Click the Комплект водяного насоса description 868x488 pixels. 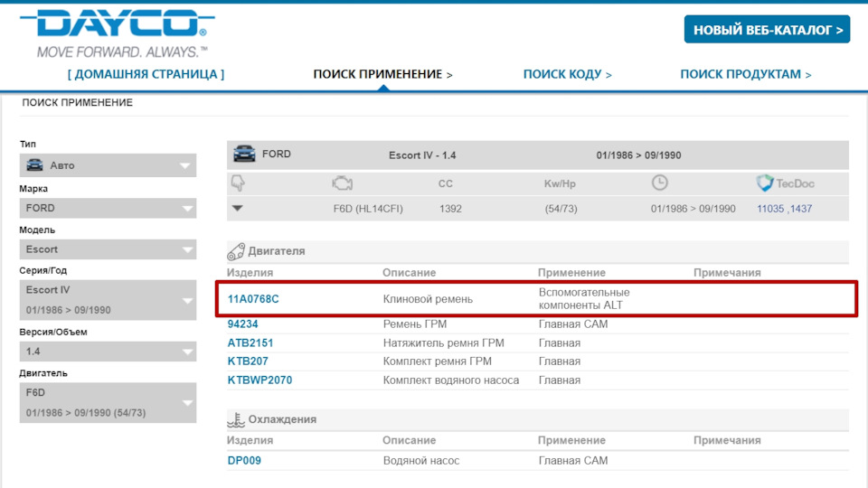451,380
